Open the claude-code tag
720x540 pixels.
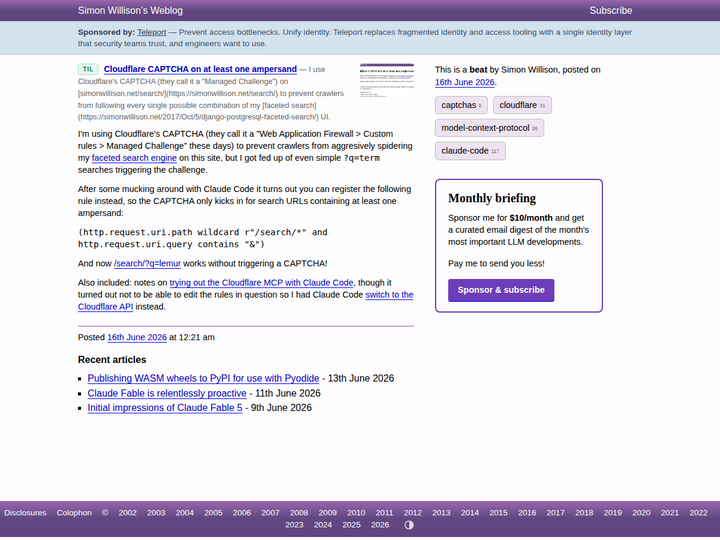470,151
